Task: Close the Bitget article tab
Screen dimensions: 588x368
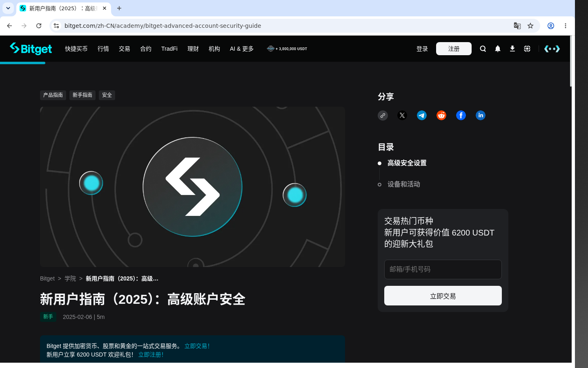Action: [x=105, y=8]
